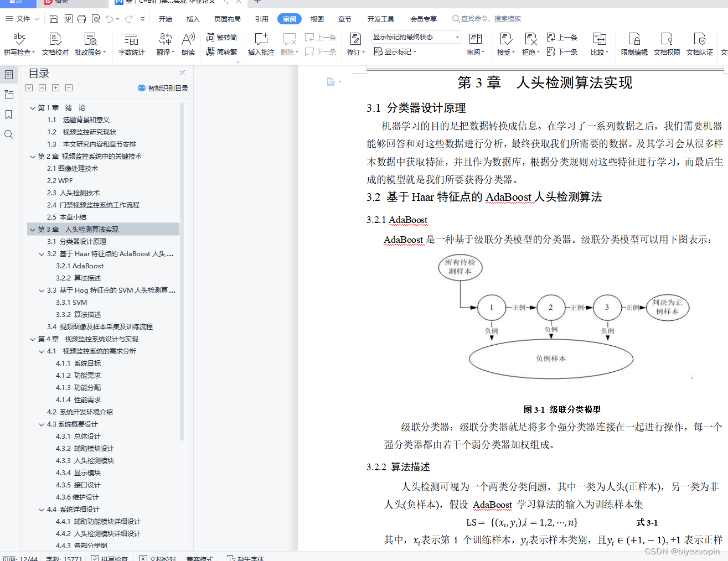
Task: Open the bookmark sidebar icon
Action: [9, 115]
